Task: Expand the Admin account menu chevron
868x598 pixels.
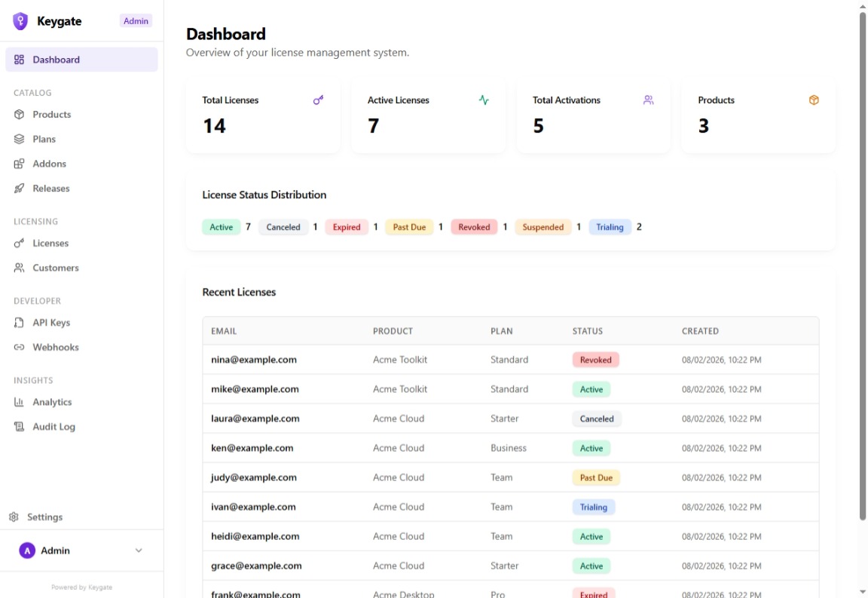Action: click(139, 550)
